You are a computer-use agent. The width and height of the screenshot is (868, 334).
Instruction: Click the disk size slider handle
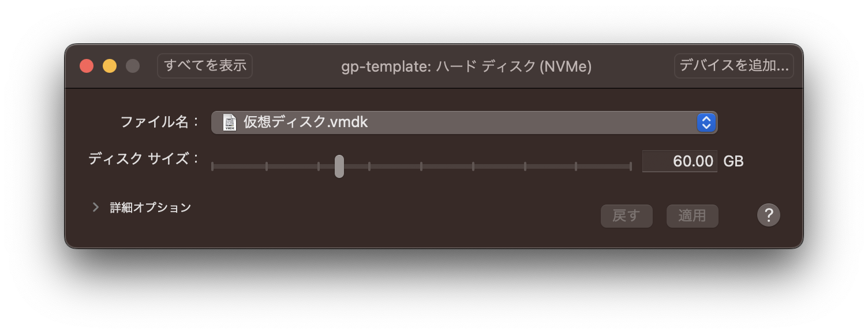point(339,166)
